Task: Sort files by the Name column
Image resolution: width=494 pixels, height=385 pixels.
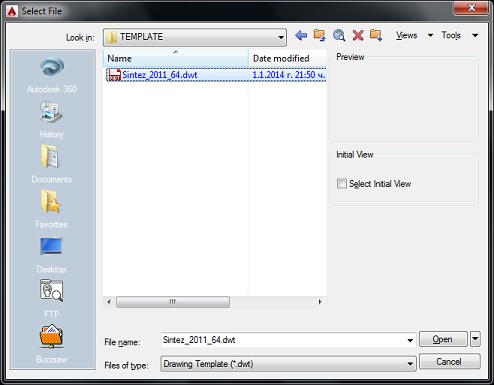Action: [x=176, y=58]
